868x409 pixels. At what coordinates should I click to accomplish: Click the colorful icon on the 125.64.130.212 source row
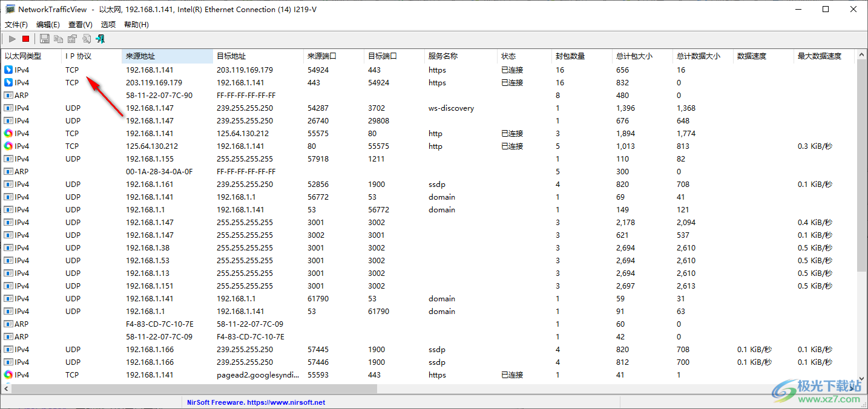click(x=8, y=146)
